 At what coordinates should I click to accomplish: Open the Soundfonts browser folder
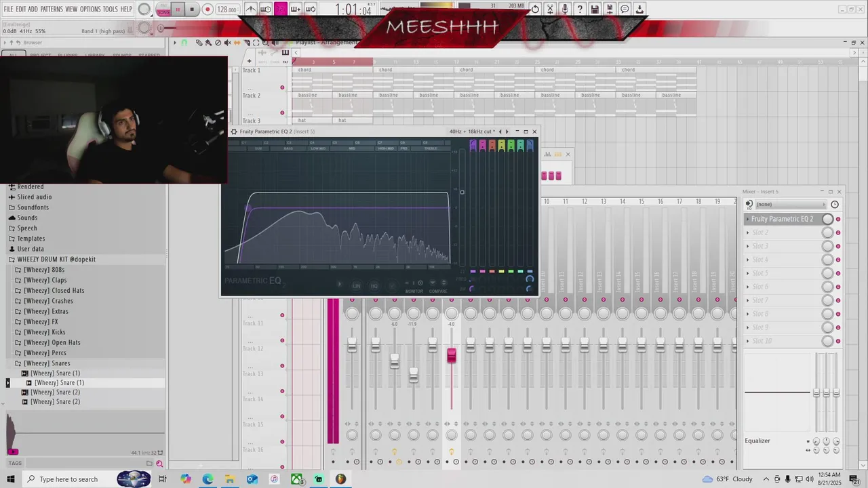point(33,207)
